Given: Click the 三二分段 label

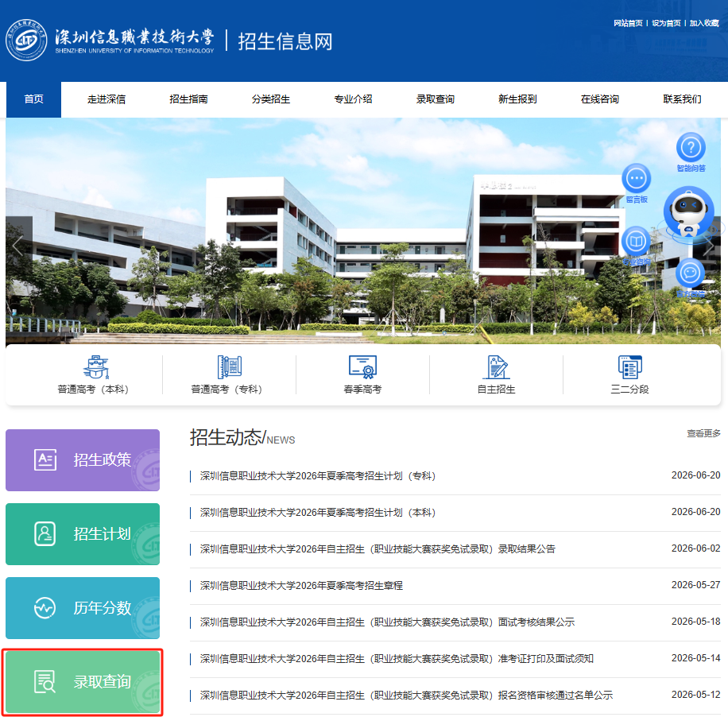Looking at the screenshot, I should pyautogui.click(x=629, y=390).
